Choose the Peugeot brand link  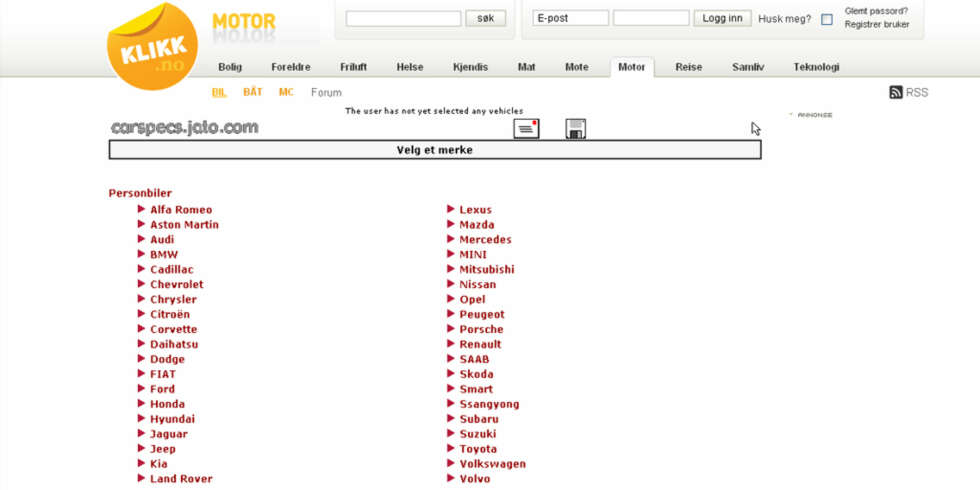(482, 314)
